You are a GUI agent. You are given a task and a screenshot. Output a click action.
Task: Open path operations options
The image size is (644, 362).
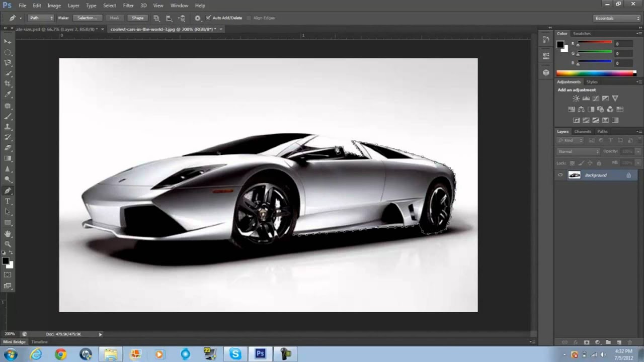coord(156,18)
